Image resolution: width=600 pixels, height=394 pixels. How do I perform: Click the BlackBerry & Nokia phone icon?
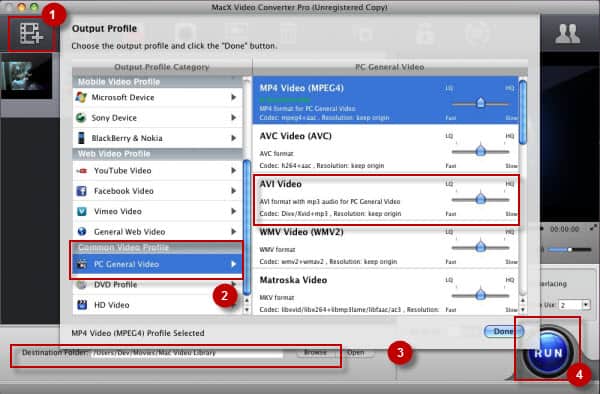point(81,138)
